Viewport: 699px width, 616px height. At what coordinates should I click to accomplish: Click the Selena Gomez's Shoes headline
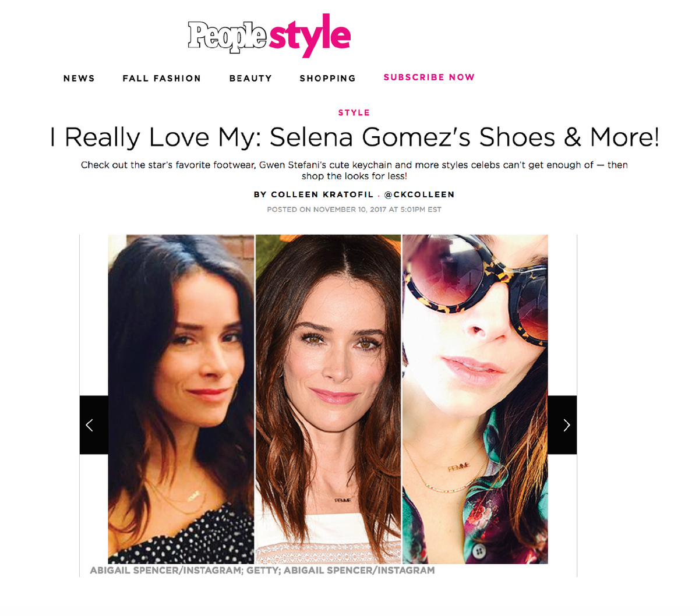coord(354,137)
